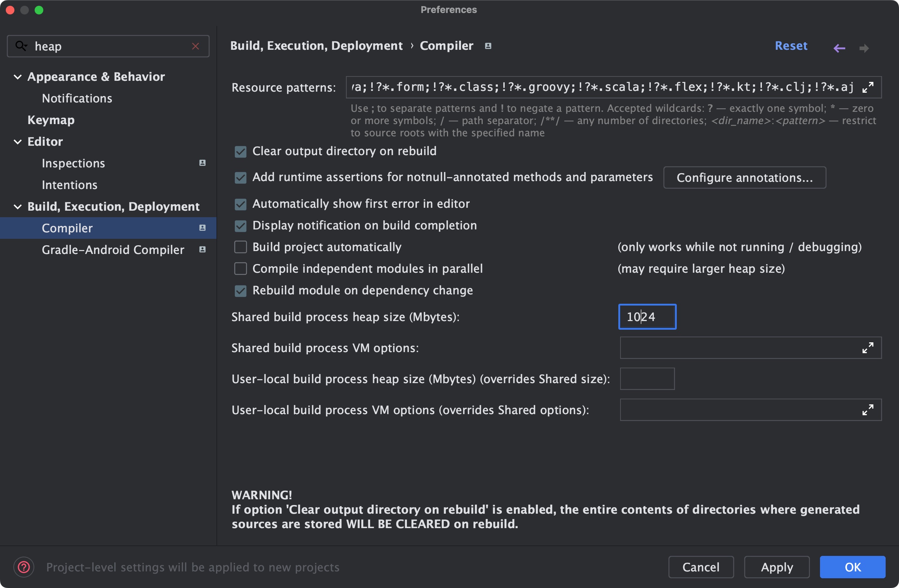Uncheck Clear output directory on rebuild
This screenshot has height=588, width=899.
[241, 152]
